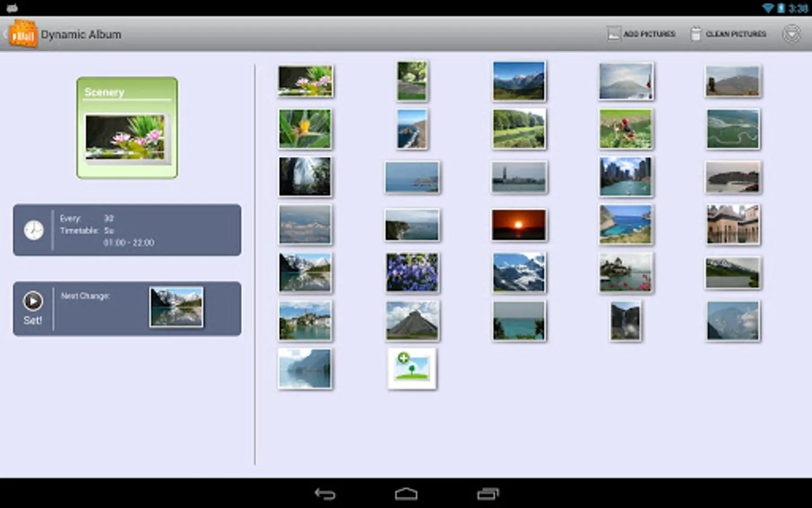Click the Add Pictures toolbar button
The width and height of the screenshot is (812, 508).
click(x=641, y=34)
